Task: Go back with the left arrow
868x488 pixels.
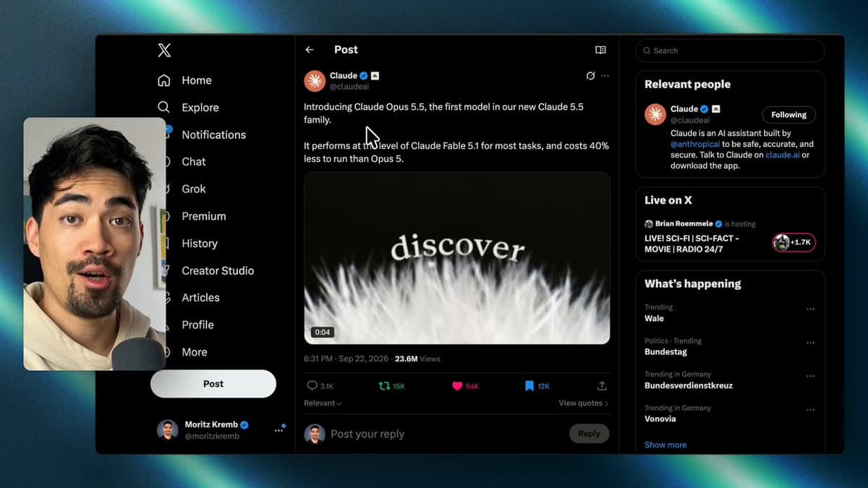Action: tap(310, 50)
